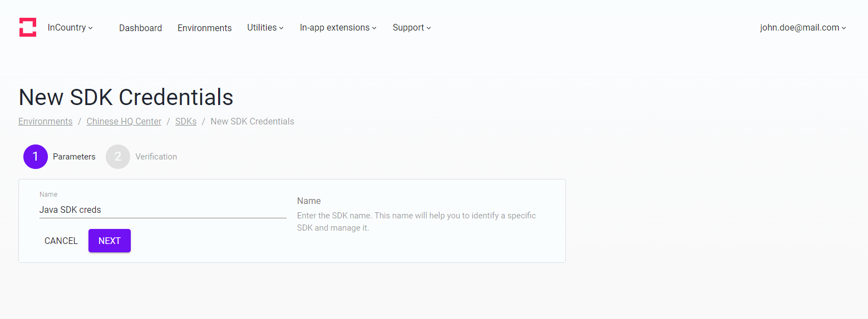Image resolution: width=868 pixels, height=319 pixels.
Task: Select the step 2 circle icon
Action: click(118, 157)
